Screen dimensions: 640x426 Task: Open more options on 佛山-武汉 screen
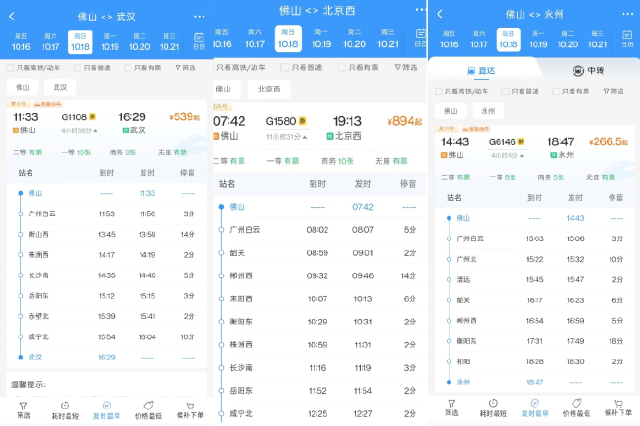click(x=199, y=17)
